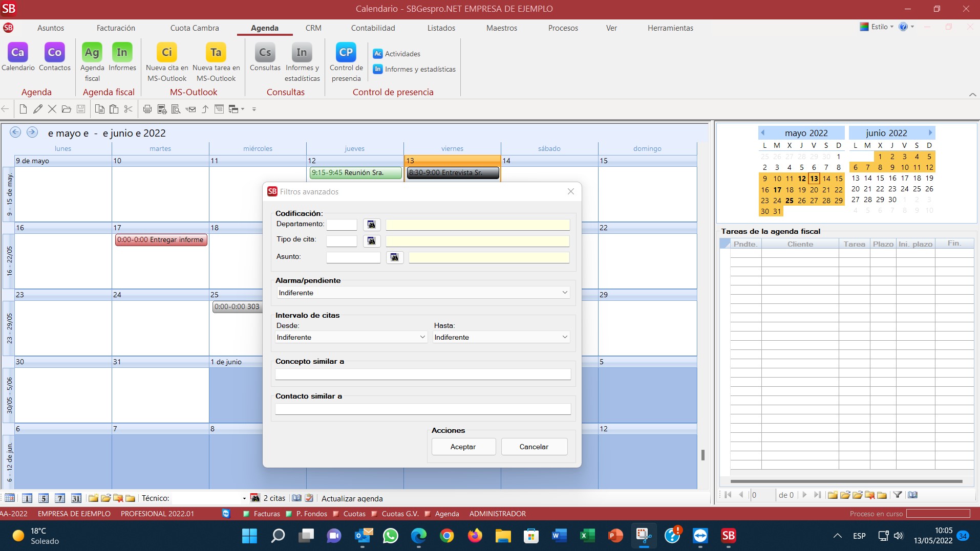Open the Hasta interval dropdown
Screen dimensions: 980x551
click(x=501, y=337)
